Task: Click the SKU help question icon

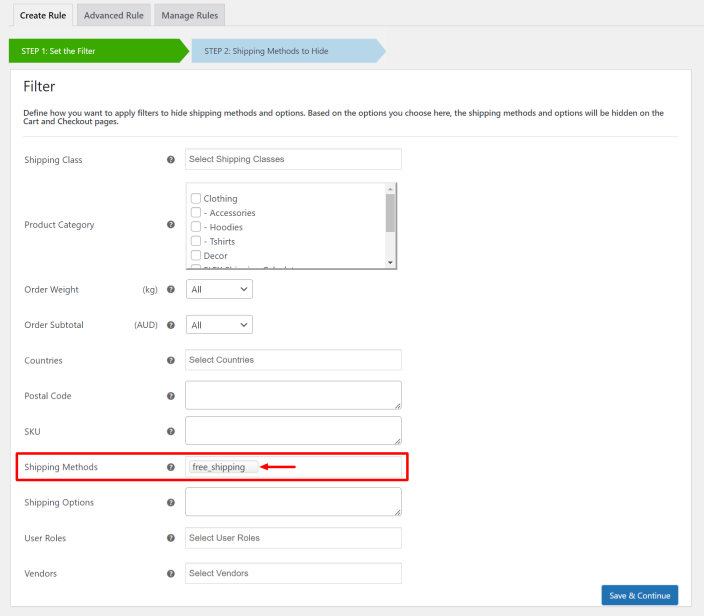Action: coord(171,431)
